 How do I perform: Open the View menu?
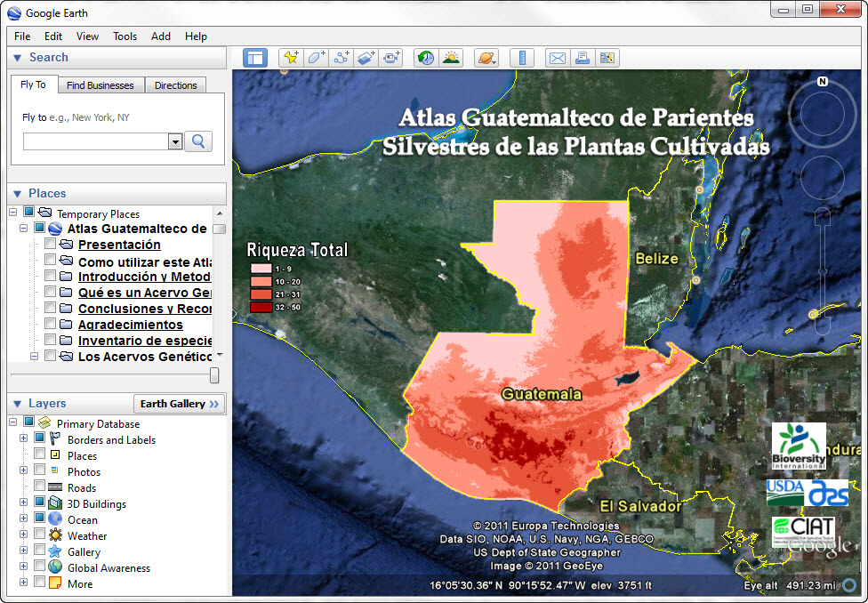point(87,36)
